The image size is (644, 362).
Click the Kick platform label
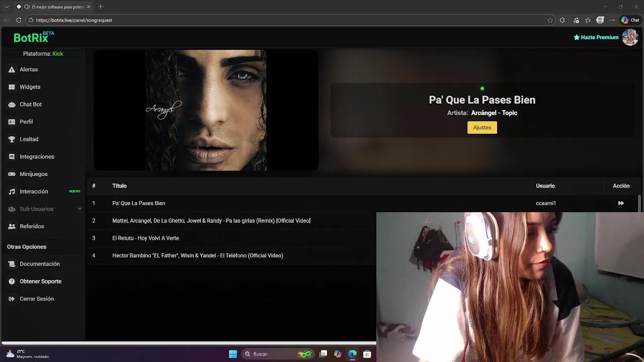(57, 54)
